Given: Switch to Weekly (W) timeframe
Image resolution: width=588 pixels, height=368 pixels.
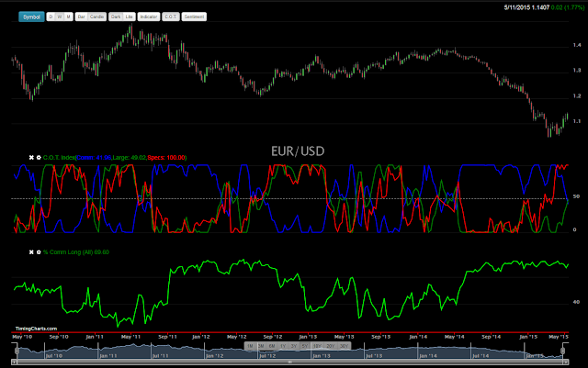Looking at the screenshot, I should tap(60, 17).
